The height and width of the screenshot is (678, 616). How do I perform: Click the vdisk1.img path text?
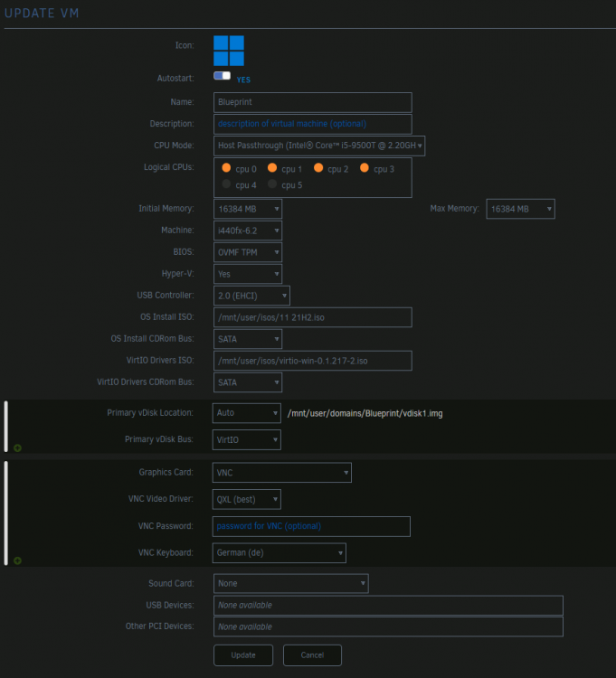[365, 414]
